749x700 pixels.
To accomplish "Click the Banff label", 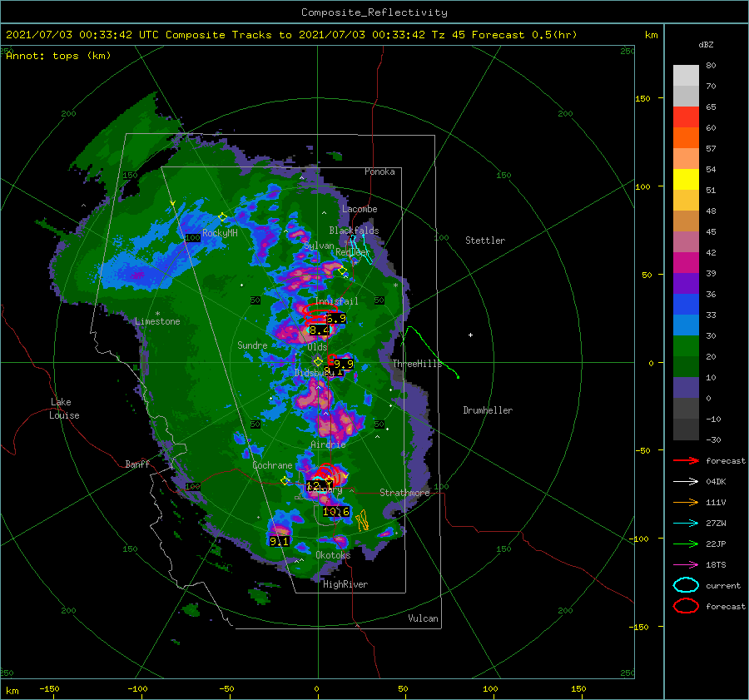I will pos(137,464).
